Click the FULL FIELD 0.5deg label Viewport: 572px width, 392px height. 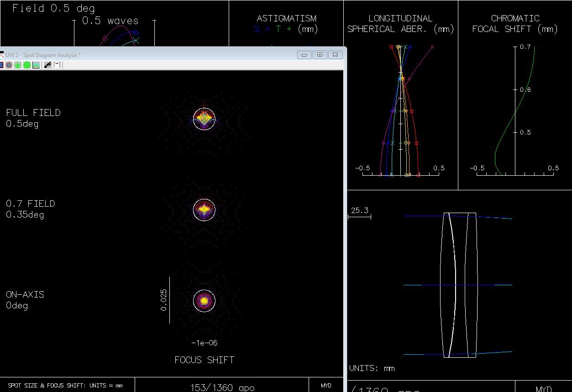[33, 118]
